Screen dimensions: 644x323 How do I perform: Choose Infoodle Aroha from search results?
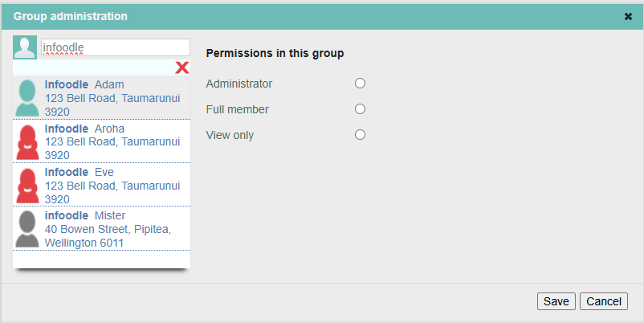tap(101, 141)
